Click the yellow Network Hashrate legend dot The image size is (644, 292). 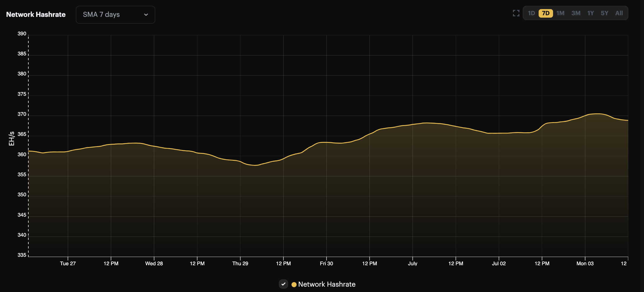[294, 285]
